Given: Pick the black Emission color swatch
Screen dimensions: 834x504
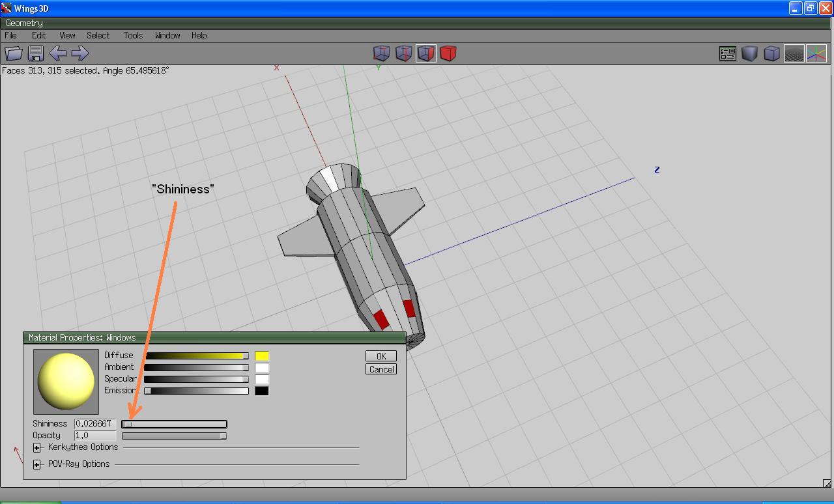Looking at the screenshot, I should 261,391.
